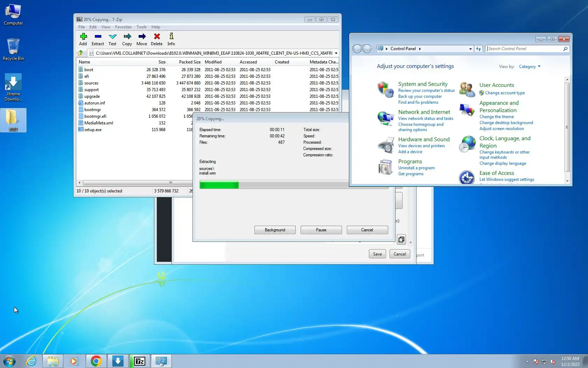Select the sources folder in 7-Zip

tap(91, 83)
